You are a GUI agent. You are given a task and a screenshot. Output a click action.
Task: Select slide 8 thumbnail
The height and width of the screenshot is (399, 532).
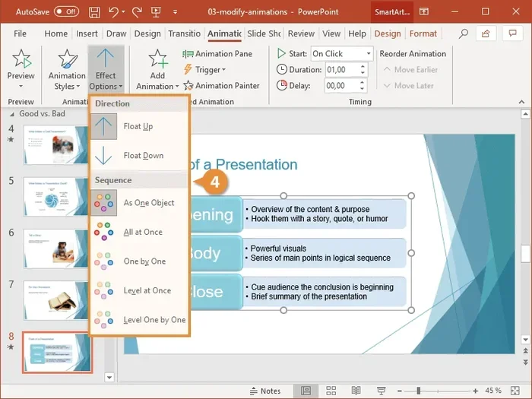pyautogui.click(x=57, y=353)
